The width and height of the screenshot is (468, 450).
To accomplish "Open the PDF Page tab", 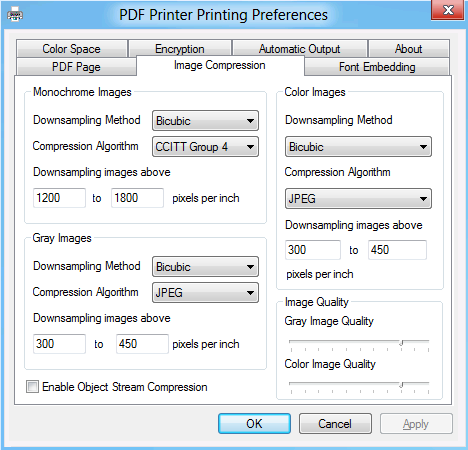I will point(76,67).
